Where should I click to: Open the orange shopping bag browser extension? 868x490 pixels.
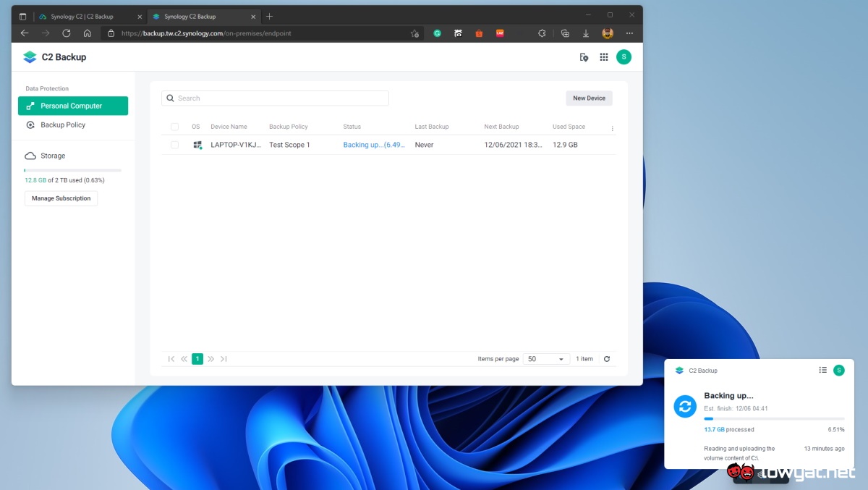coord(479,33)
